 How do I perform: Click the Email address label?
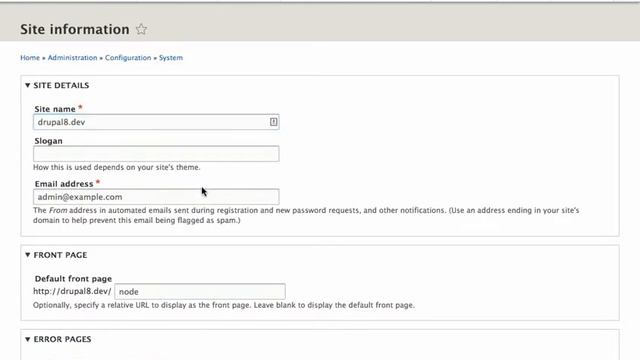[64, 184]
